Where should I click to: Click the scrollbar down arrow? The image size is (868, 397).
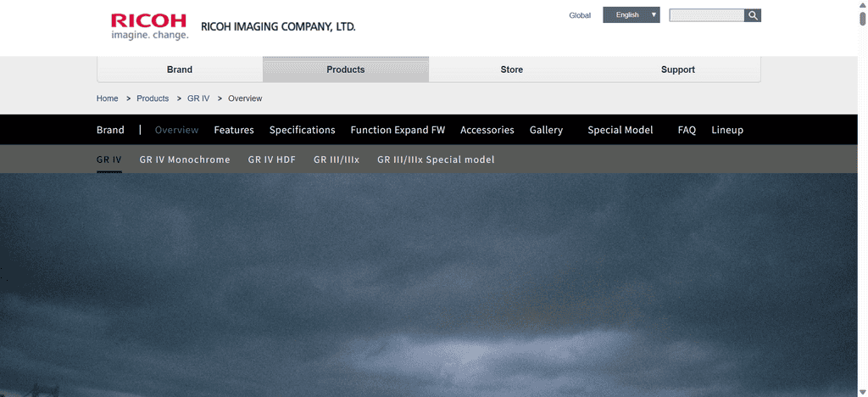(862, 392)
